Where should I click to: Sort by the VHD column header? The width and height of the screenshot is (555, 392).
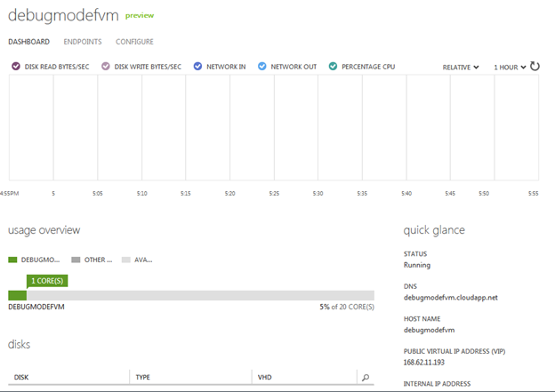pyautogui.click(x=264, y=378)
